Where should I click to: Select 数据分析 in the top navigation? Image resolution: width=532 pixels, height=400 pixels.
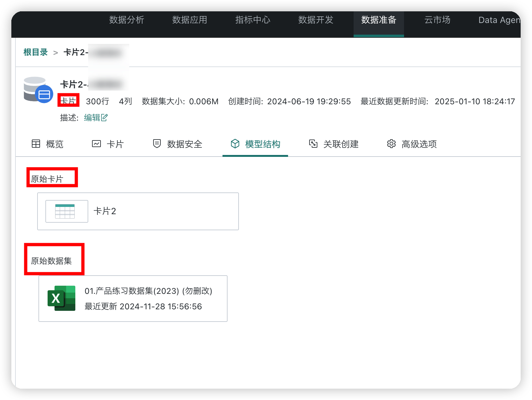[x=126, y=20]
